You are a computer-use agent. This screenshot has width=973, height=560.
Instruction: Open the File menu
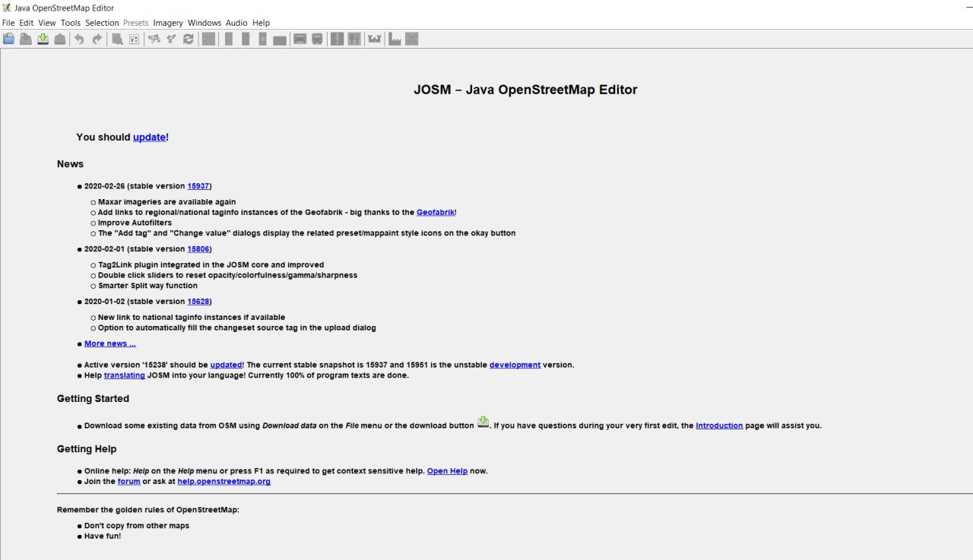tap(8, 23)
